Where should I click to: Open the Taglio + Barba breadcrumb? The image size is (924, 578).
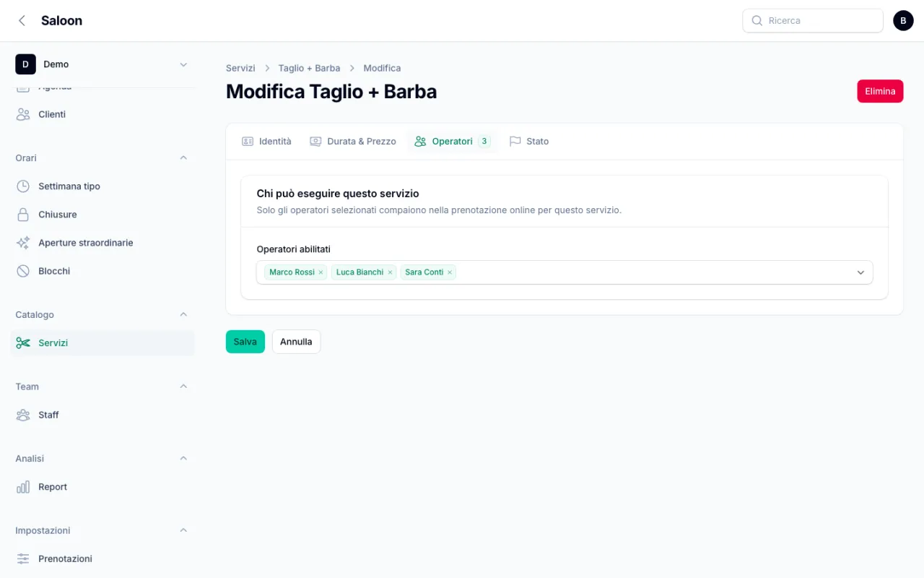coord(309,68)
